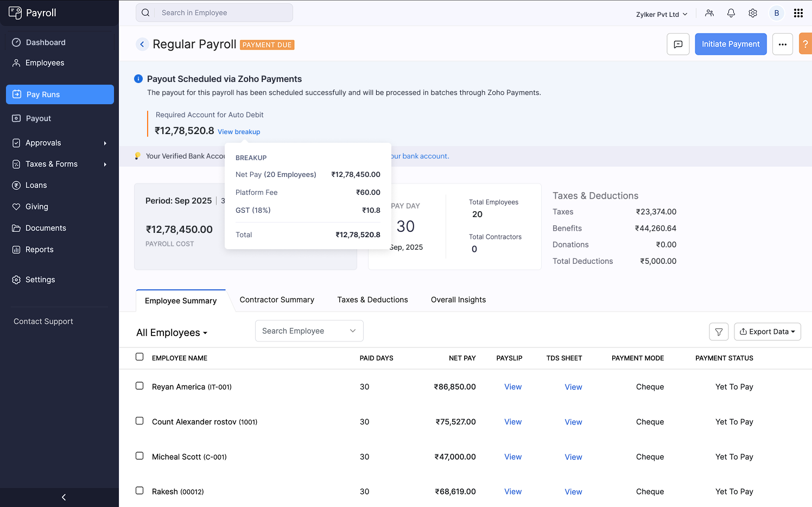Collapse the sidebar using bottom arrow
This screenshot has width=812, height=507.
click(x=64, y=497)
